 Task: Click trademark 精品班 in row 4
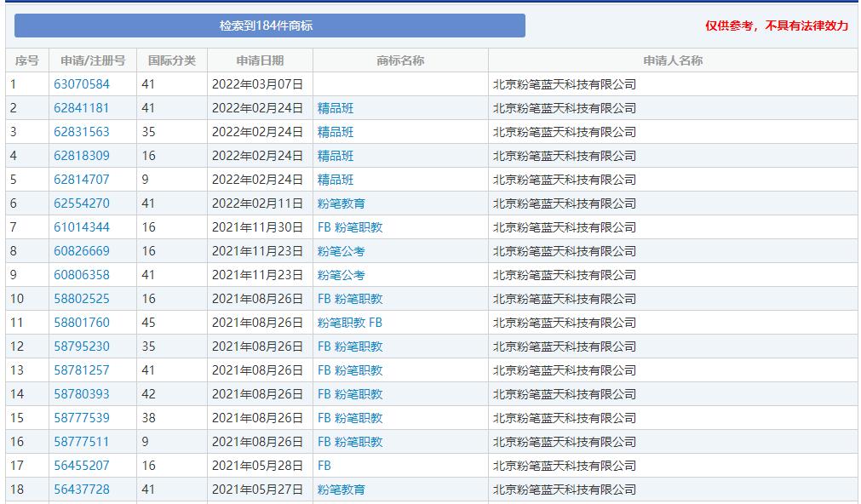click(x=336, y=156)
